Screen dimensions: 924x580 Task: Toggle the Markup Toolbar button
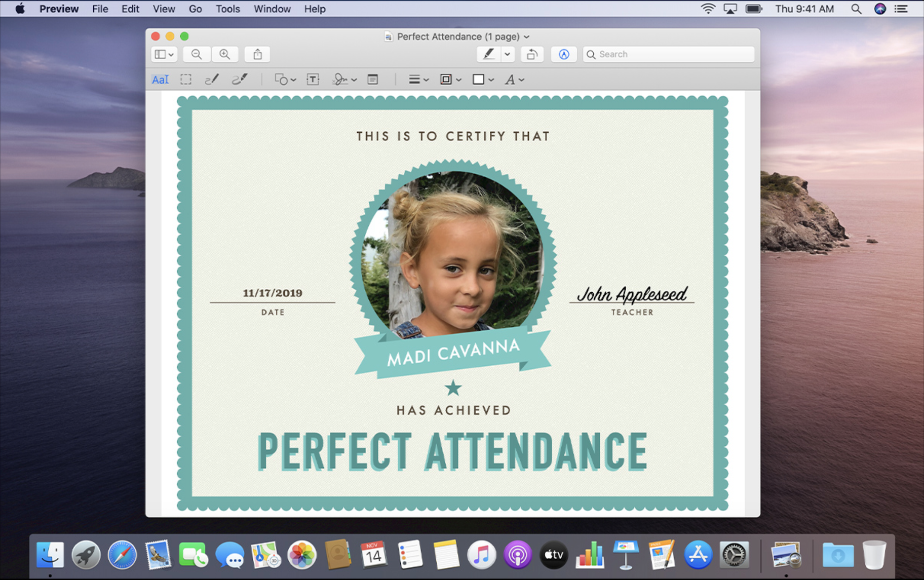point(564,54)
